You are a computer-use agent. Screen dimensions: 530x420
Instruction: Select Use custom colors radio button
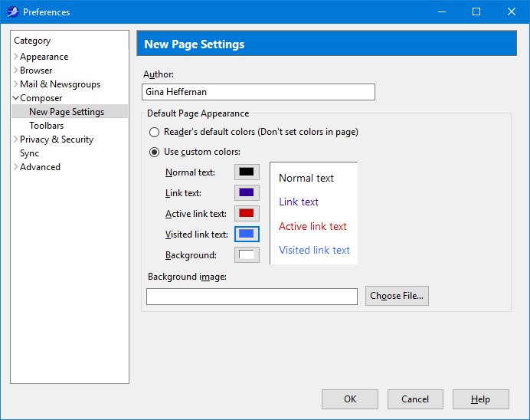point(154,153)
